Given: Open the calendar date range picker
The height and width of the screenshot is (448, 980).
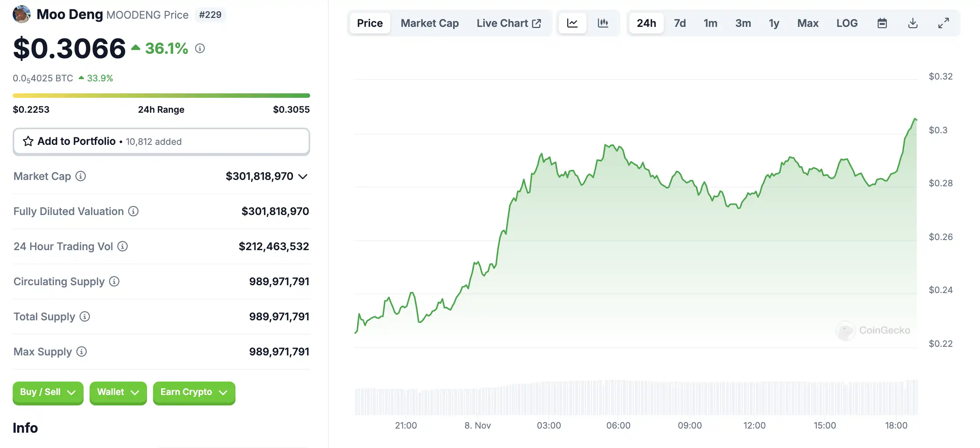Looking at the screenshot, I should pyautogui.click(x=882, y=23).
